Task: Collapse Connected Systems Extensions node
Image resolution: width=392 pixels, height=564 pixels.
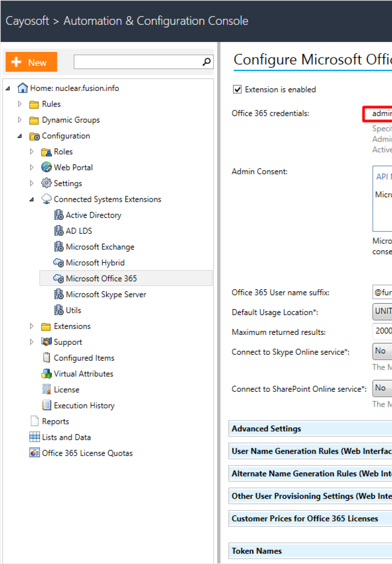Action: tap(32, 199)
